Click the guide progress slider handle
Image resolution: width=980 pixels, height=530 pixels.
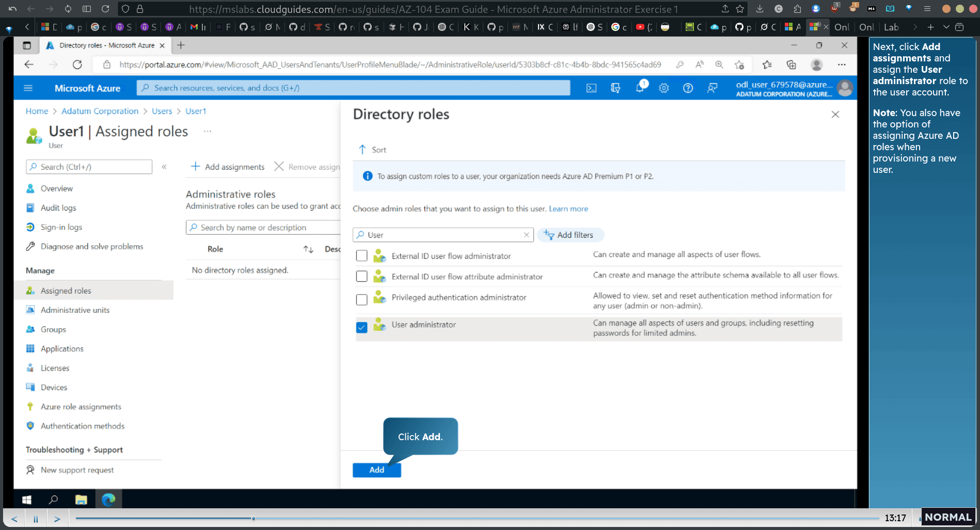[x=253, y=518]
